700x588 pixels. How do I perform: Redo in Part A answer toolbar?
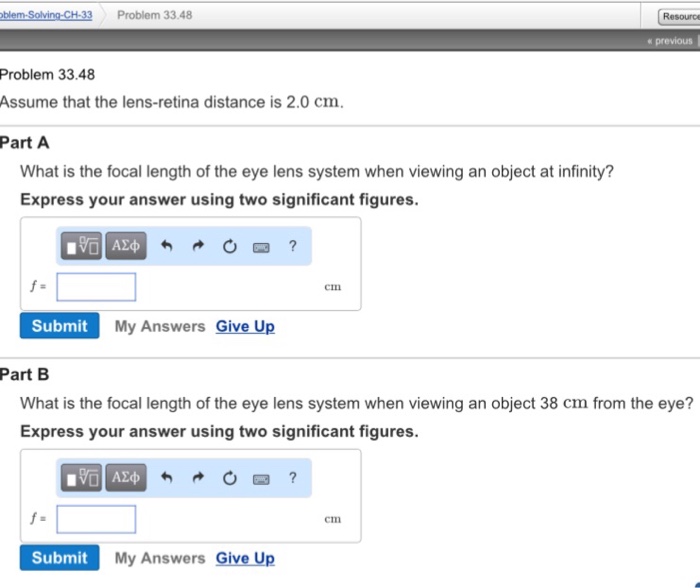point(198,246)
